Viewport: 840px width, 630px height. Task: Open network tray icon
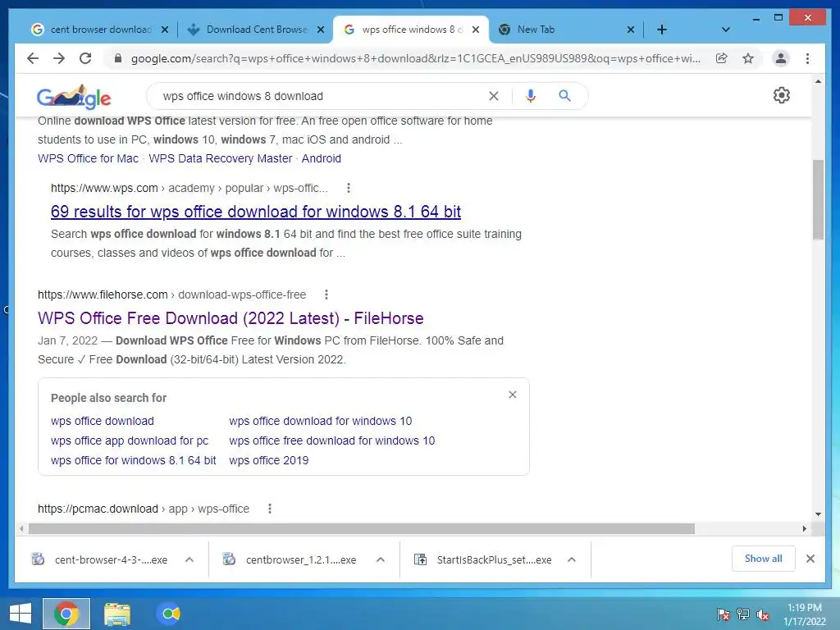[743, 614]
